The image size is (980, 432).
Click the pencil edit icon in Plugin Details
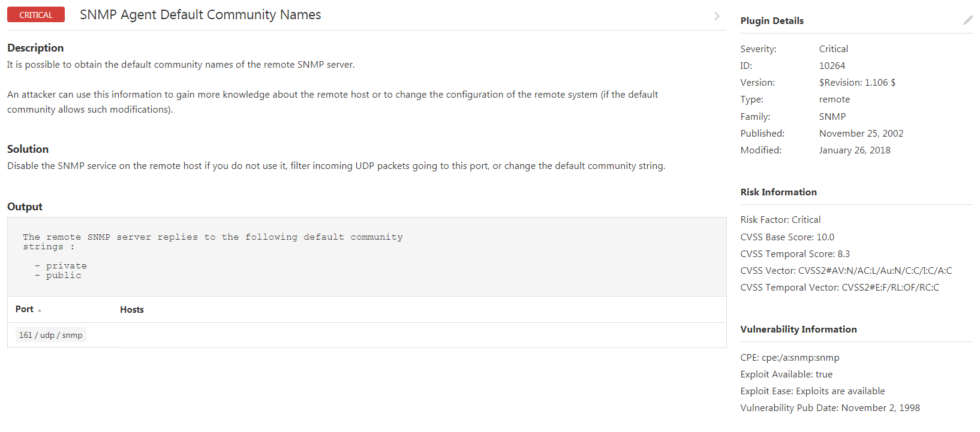967,20
